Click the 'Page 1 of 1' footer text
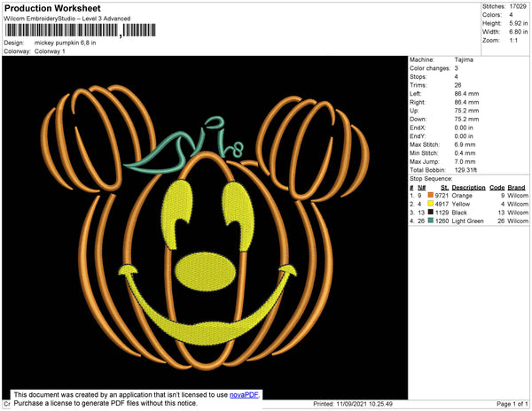 (512, 404)
